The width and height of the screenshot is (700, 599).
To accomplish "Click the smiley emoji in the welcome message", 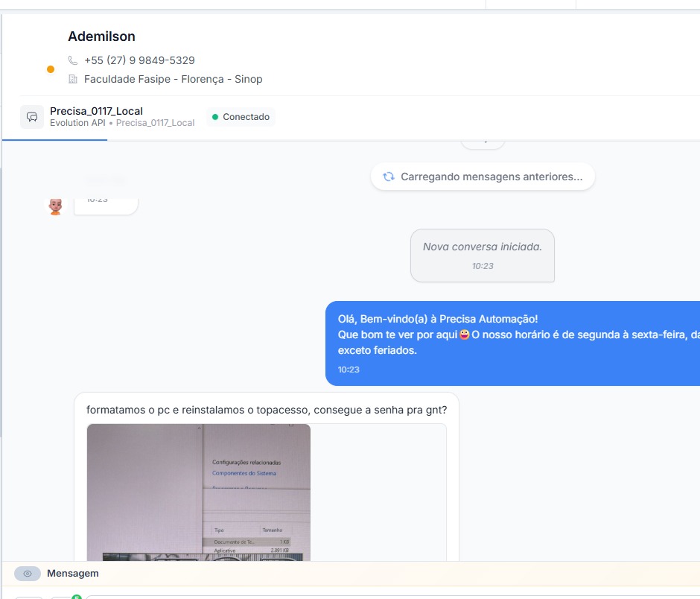I will (465, 335).
